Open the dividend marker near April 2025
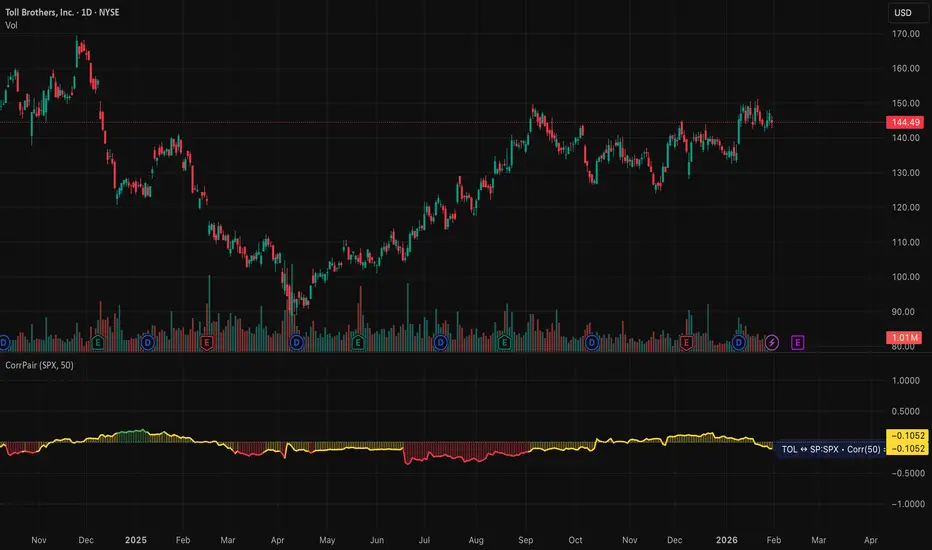 coord(296,342)
